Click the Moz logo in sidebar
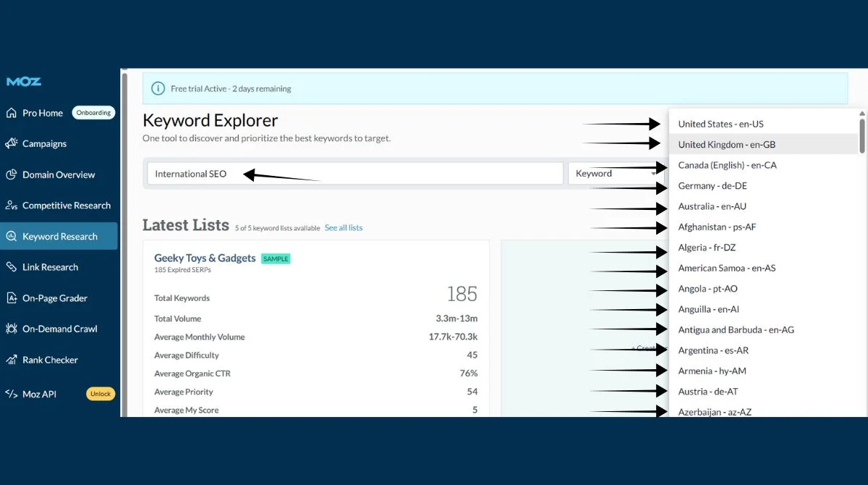 [24, 82]
